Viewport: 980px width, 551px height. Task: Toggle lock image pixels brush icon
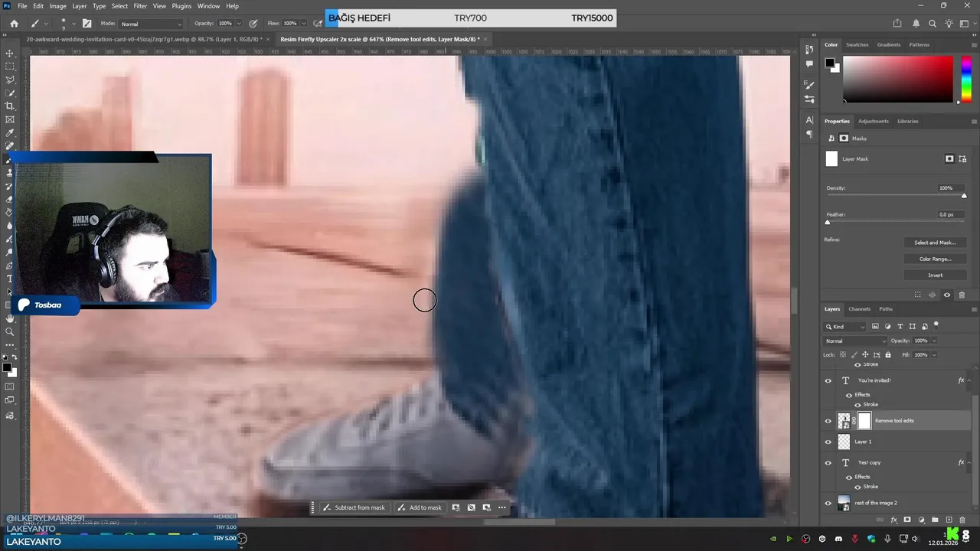coord(854,354)
